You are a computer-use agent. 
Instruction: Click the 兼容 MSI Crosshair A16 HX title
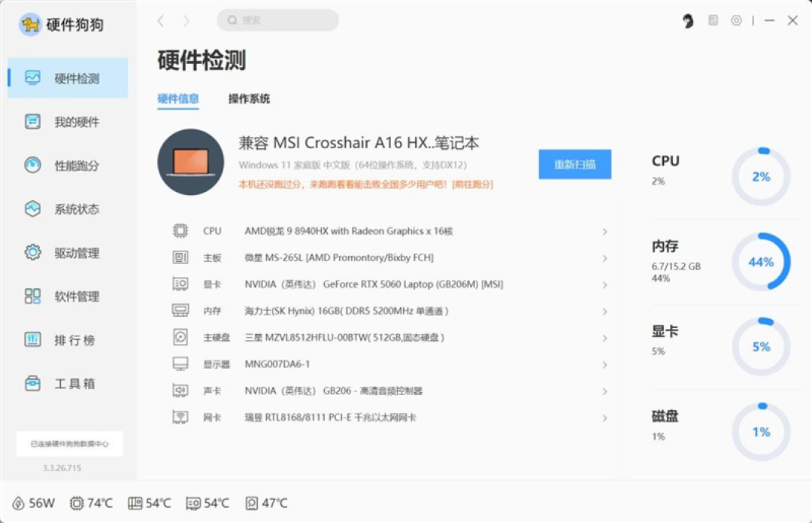click(x=359, y=142)
